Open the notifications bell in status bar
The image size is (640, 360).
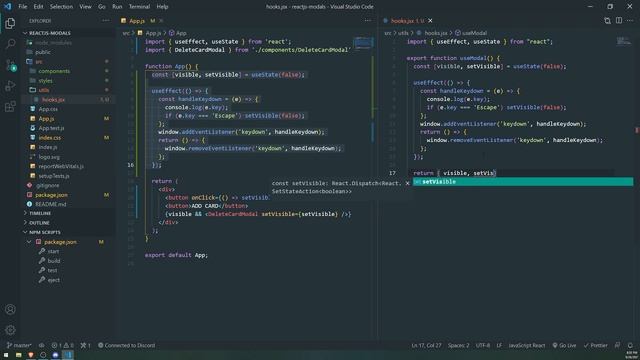point(630,345)
